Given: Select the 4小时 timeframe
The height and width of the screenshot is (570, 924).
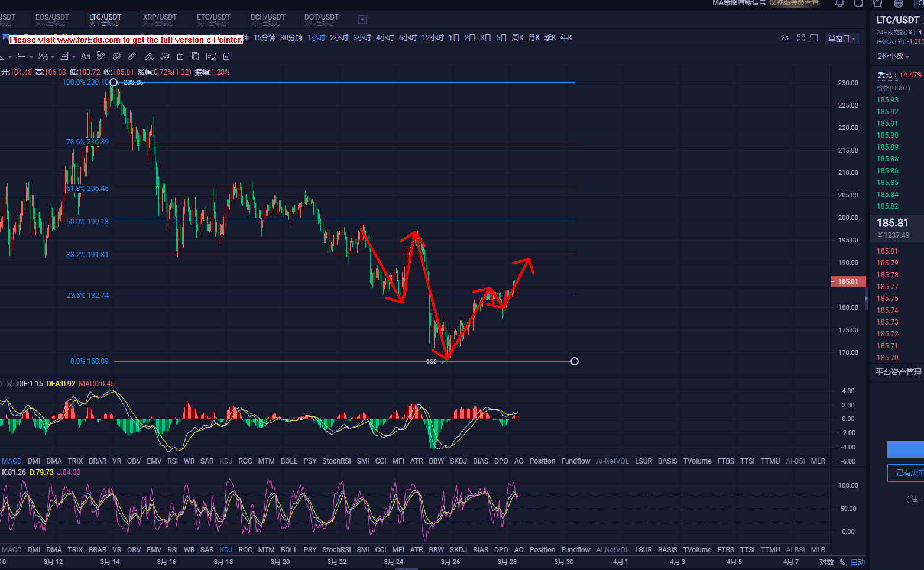Looking at the screenshot, I should [385, 38].
